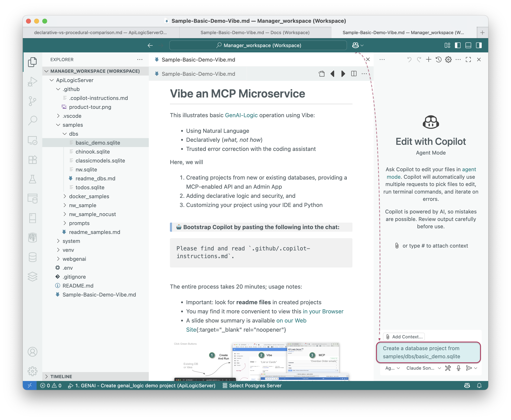The image size is (511, 420).
Task: Click Copilot icon in title bar
Action: point(355,45)
